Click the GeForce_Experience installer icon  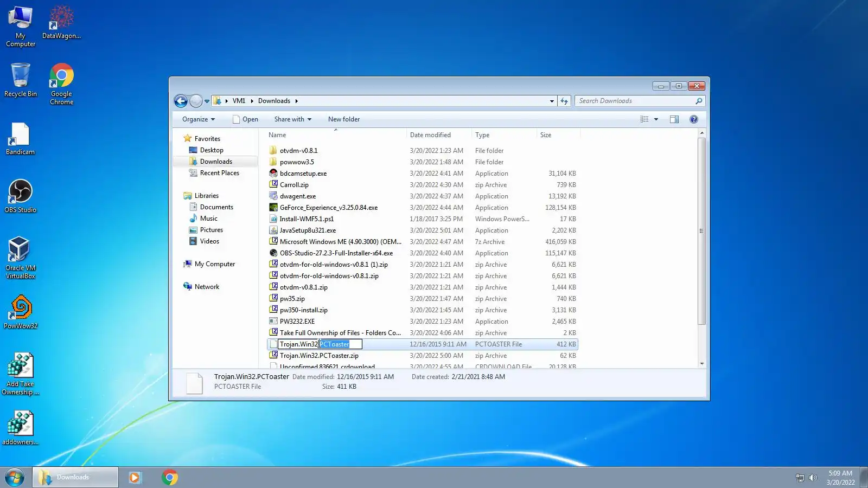[x=273, y=208]
